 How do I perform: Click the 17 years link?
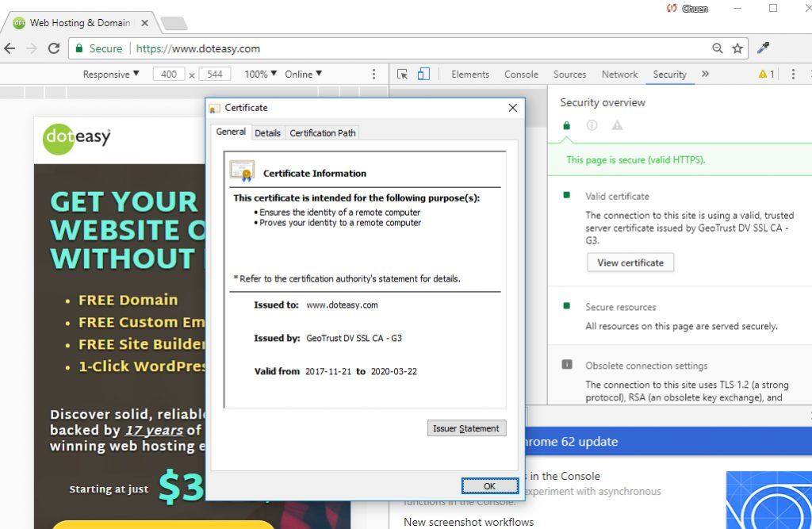pyautogui.click(x=154, y=430)
